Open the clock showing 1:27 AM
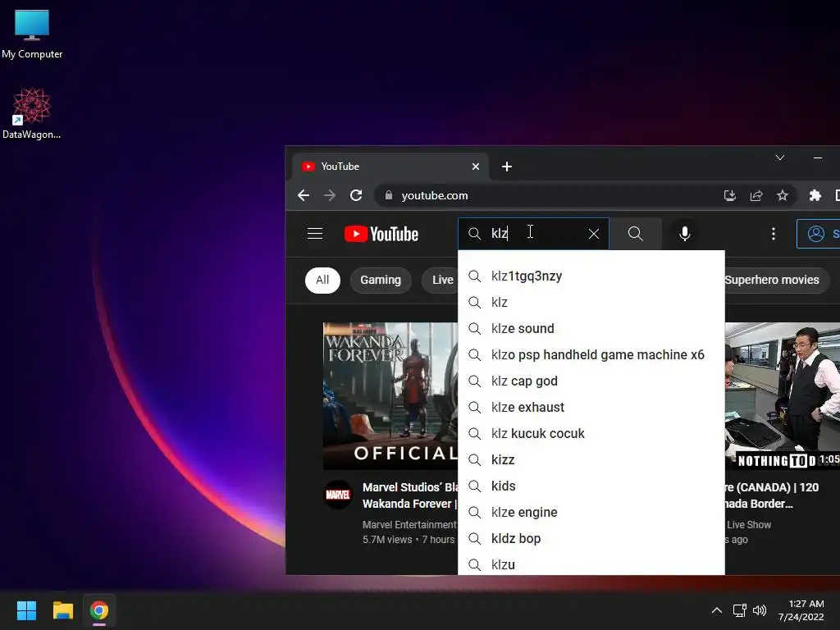The width and height of the screenshot is (840, 630). coord(801,610)
